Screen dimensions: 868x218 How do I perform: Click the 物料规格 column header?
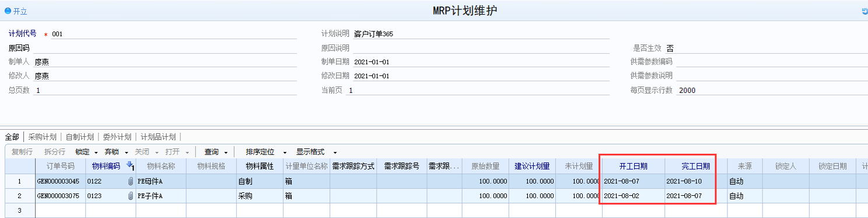211,166
